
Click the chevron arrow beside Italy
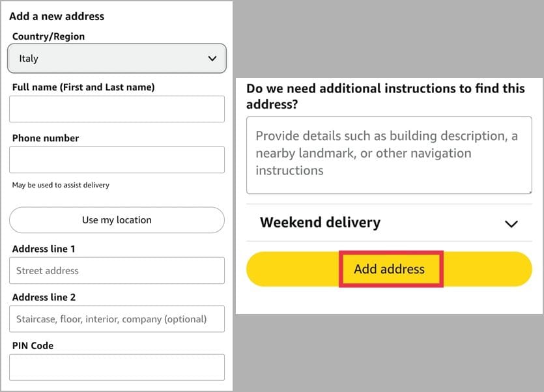(x=212, y=59)
